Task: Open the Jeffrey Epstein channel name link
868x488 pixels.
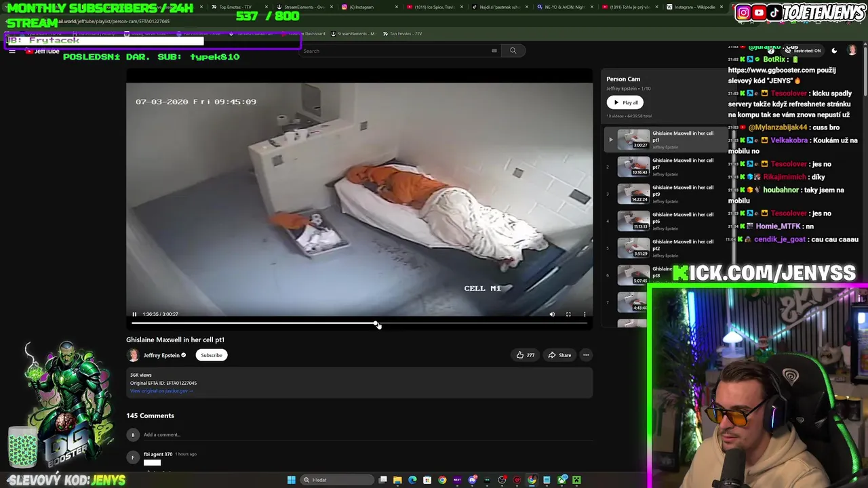Action: point(161,355)
